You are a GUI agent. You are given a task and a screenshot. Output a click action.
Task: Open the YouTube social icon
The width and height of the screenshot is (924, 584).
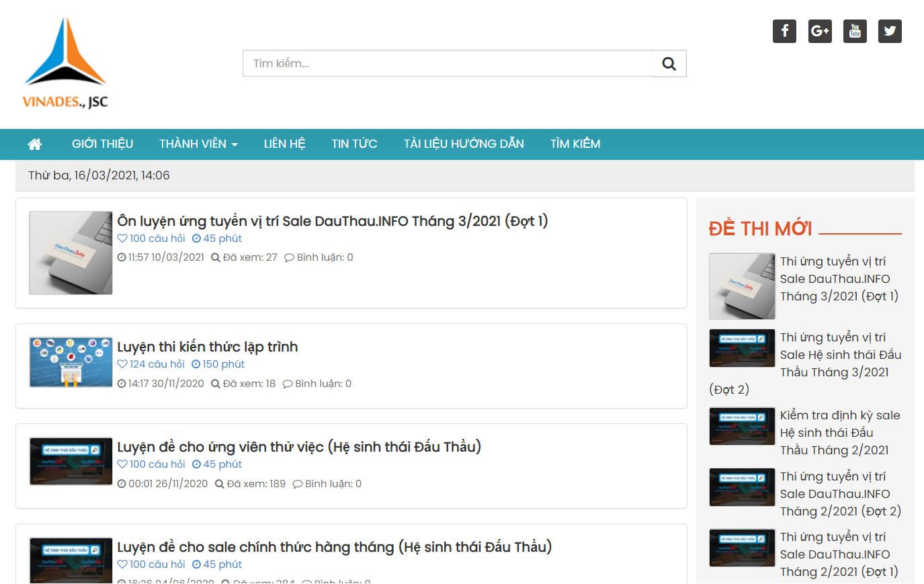(x=855, y=31)
